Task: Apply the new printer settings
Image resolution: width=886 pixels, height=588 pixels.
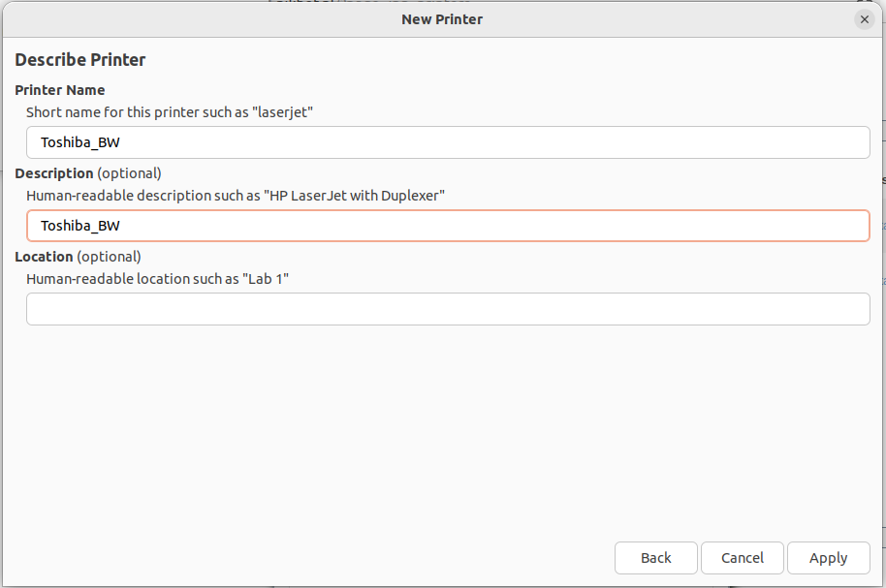Action: click(x=828, y=558)
